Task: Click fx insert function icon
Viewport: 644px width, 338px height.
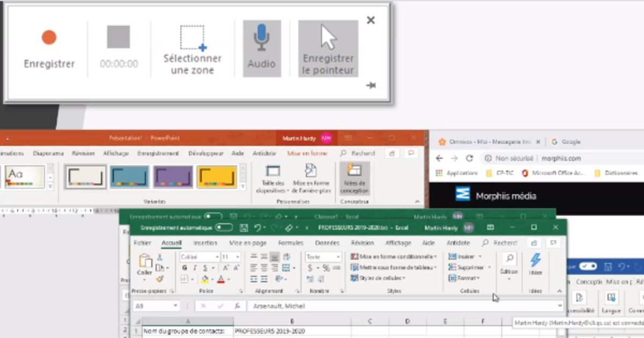Action: click(x=237, y=306)
